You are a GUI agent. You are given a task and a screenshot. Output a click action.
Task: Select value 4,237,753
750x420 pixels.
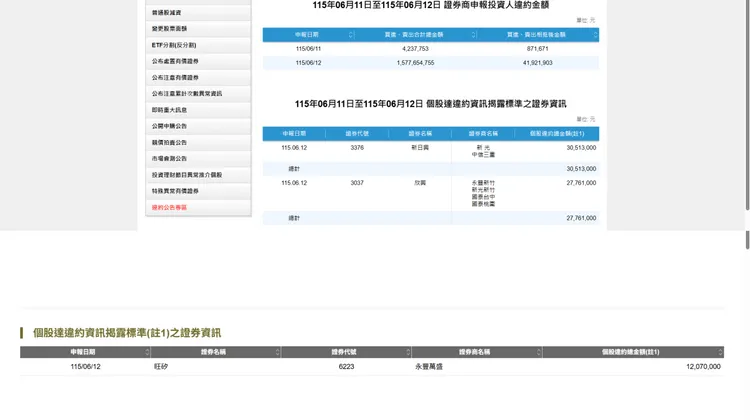coord(416,49)
